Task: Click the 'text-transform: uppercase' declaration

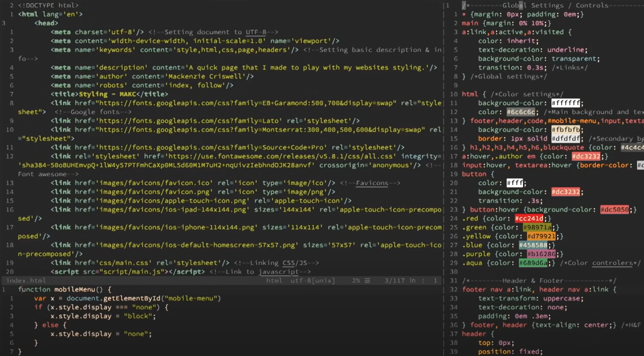Action: click(531, 298)
